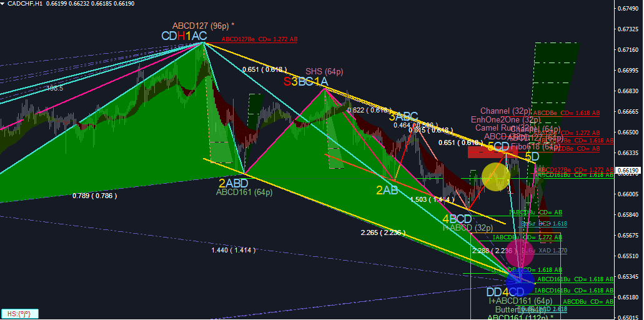Click the 'DD4CD' swing point label

[505, 292]
